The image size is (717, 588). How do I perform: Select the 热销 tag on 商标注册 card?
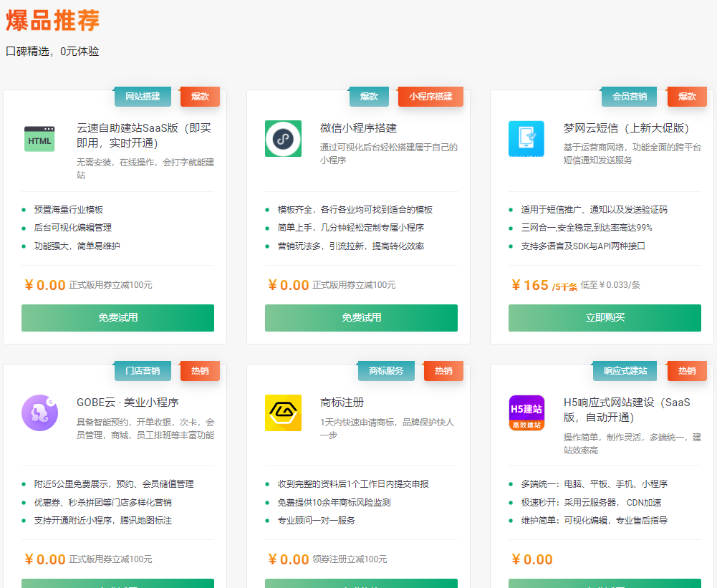tap(443, 371)
